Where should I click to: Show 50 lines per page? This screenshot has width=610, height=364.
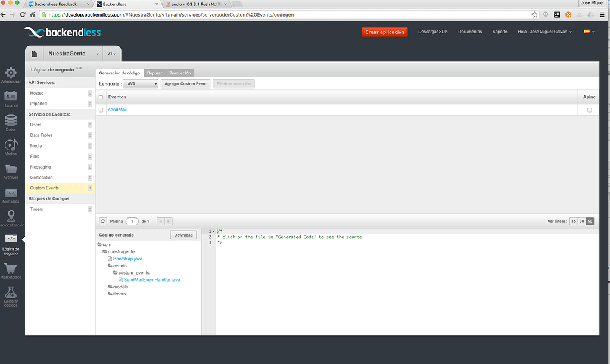tap(590, 221)
